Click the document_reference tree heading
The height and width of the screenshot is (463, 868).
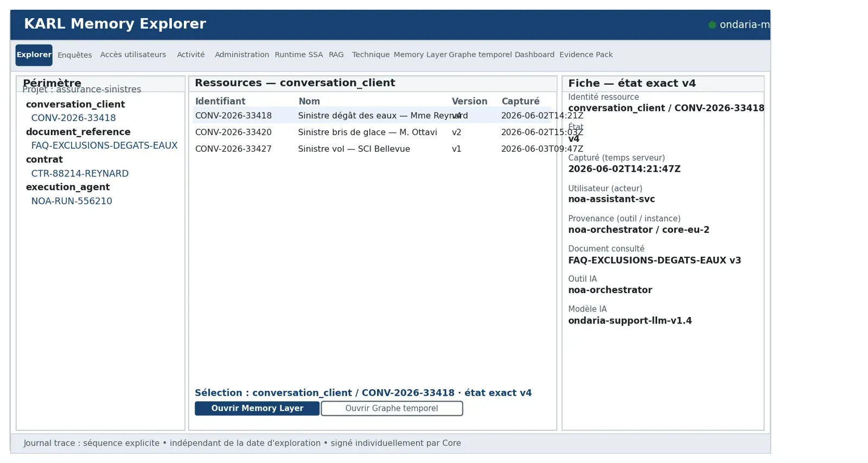pyautogui.click(x=78, y=132)
